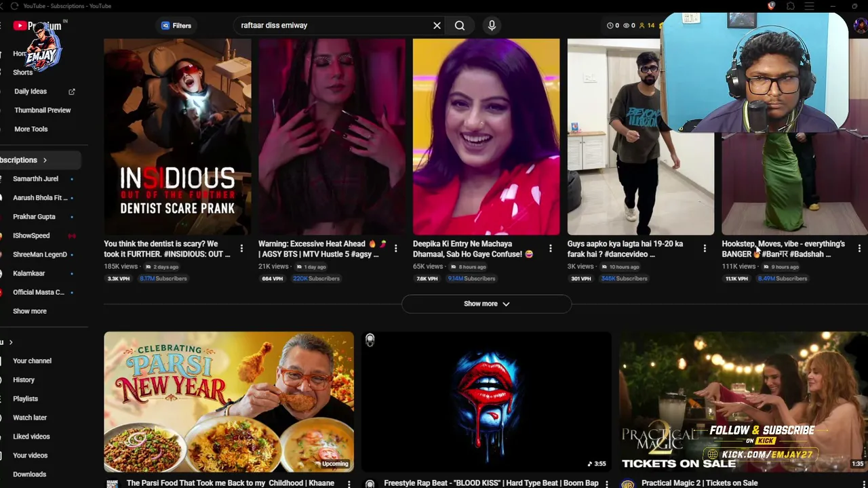Open ShreeMan LegenD channel
The image size is (868, 488).
tap(40, 255)
